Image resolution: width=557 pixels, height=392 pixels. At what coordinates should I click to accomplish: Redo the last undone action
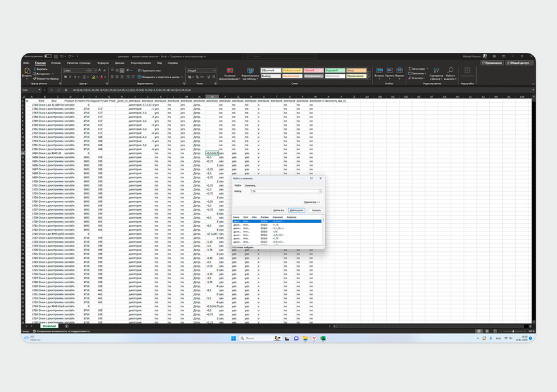coord(70,56)
